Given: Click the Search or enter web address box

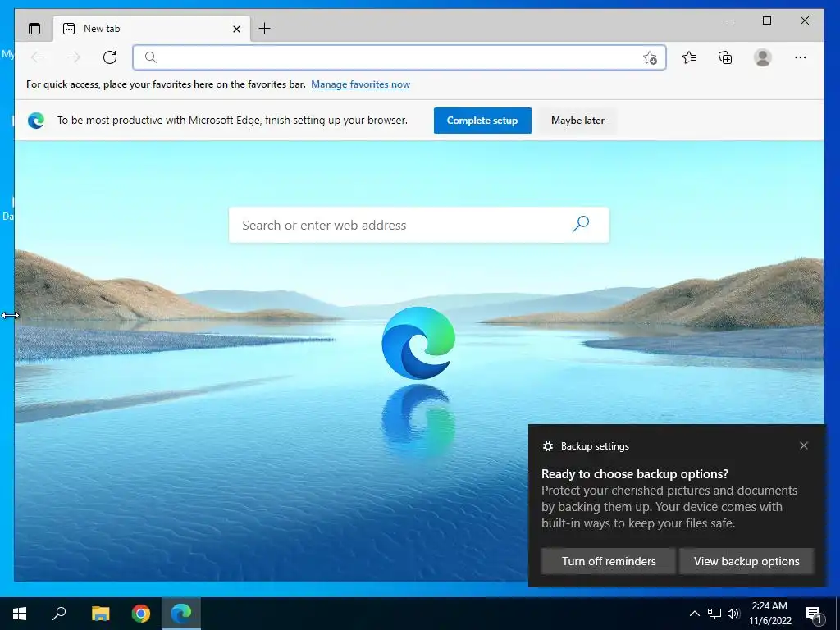Looking at the screenshot, I should [419, 225].
